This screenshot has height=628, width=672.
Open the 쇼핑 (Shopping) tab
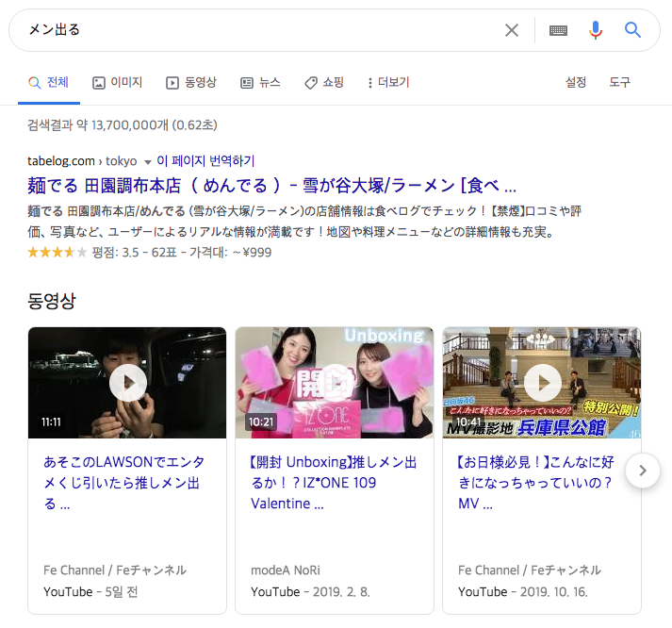click(324, 82)
